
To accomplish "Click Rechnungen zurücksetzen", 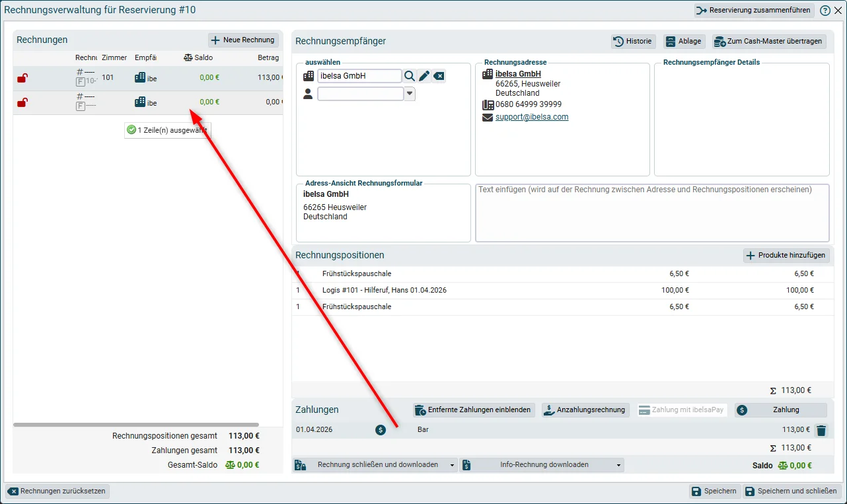I will [x=57, y=491].
